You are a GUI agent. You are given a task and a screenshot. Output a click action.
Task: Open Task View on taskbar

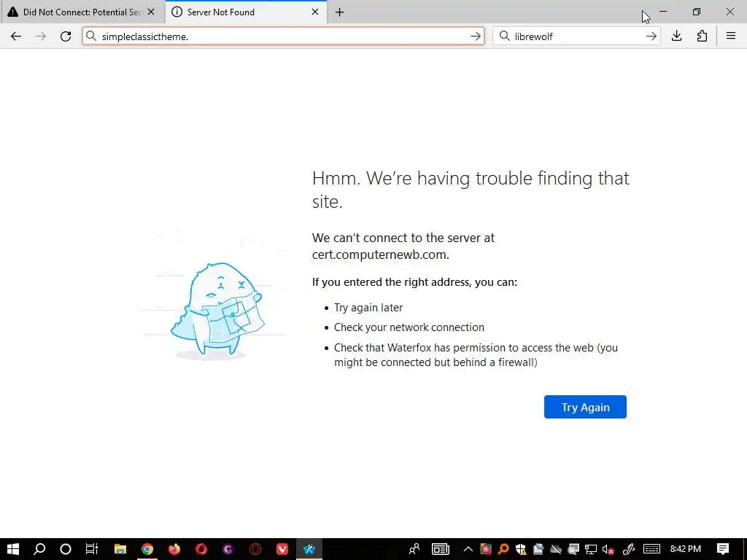91,549
